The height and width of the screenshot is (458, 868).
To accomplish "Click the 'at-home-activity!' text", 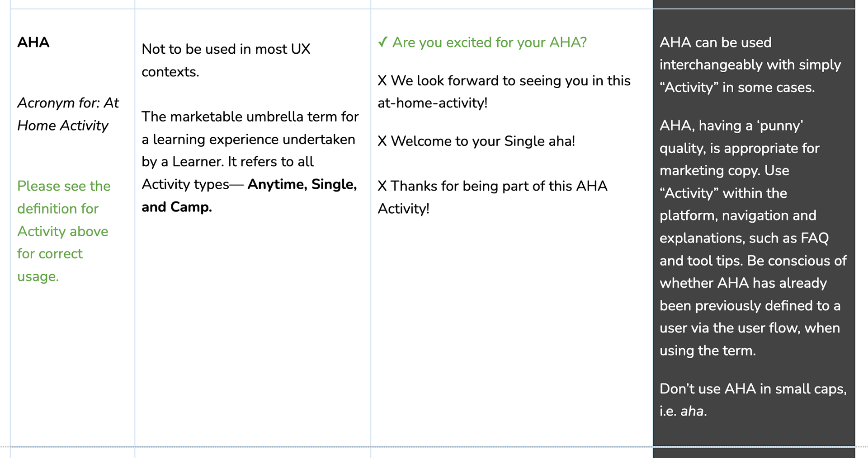I will (433, 103).
